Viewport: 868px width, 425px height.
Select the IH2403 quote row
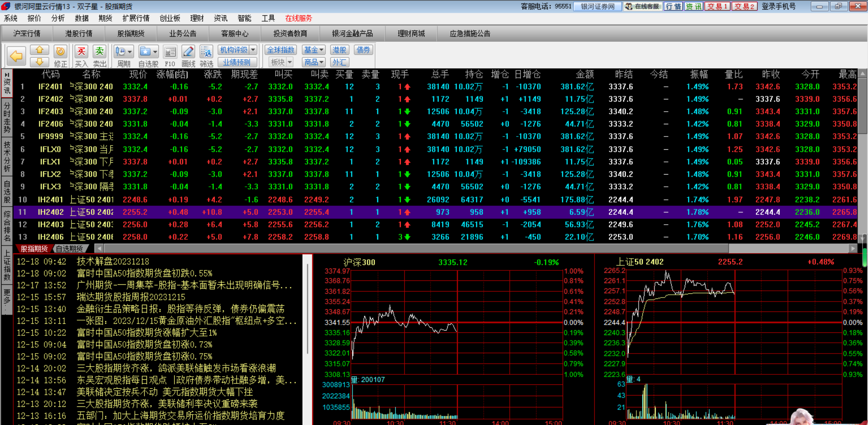pyautogui.click(x=436, y=224)
